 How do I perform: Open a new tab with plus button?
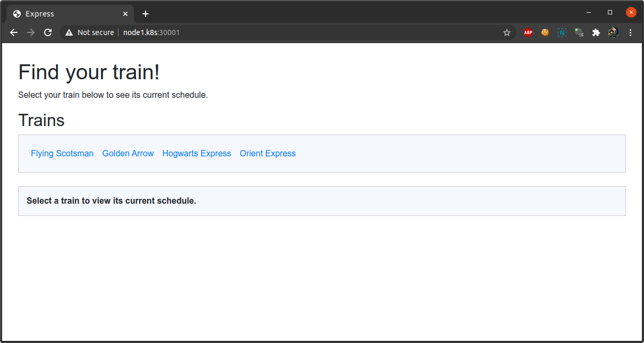click(146, 14)
